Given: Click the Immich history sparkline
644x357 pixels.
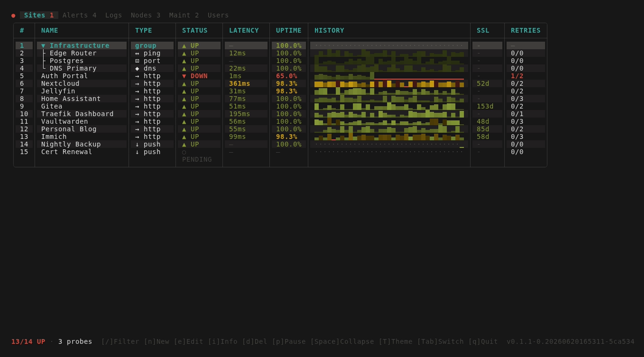Looking at the screenshot, I should point(389,137).
